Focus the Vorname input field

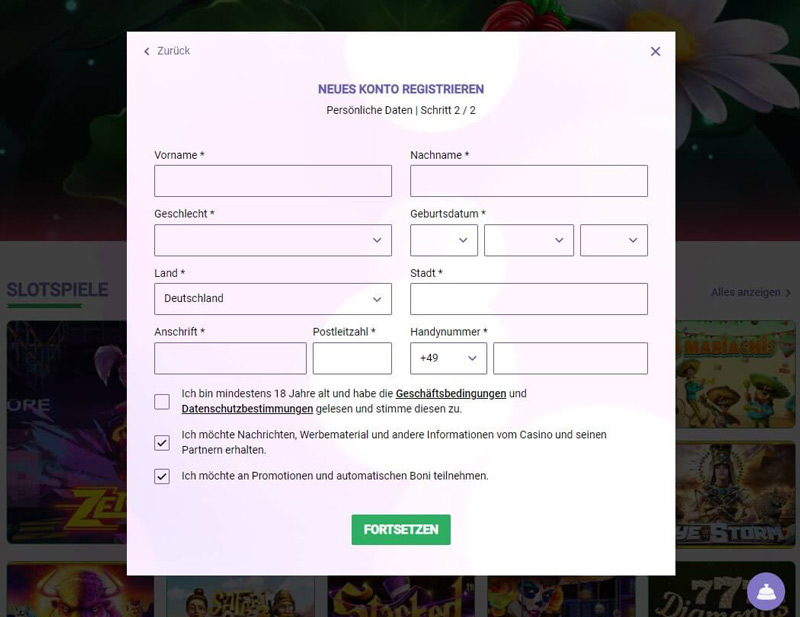273,181
